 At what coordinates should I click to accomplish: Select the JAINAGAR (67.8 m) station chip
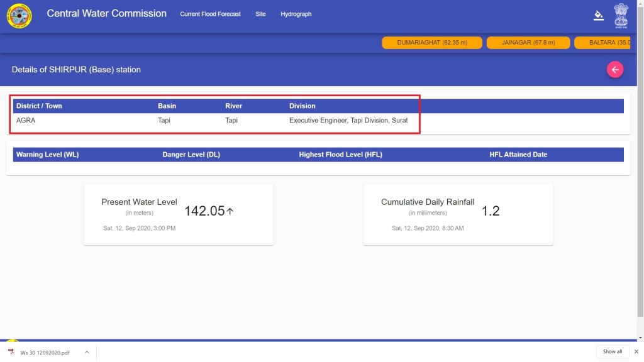[528, 43]
